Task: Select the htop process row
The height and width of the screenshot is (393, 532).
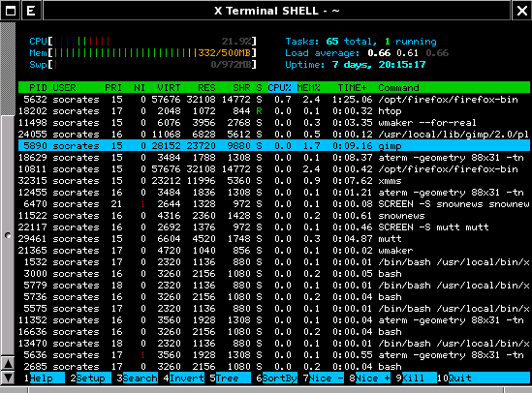Action: tap(274, 111)
